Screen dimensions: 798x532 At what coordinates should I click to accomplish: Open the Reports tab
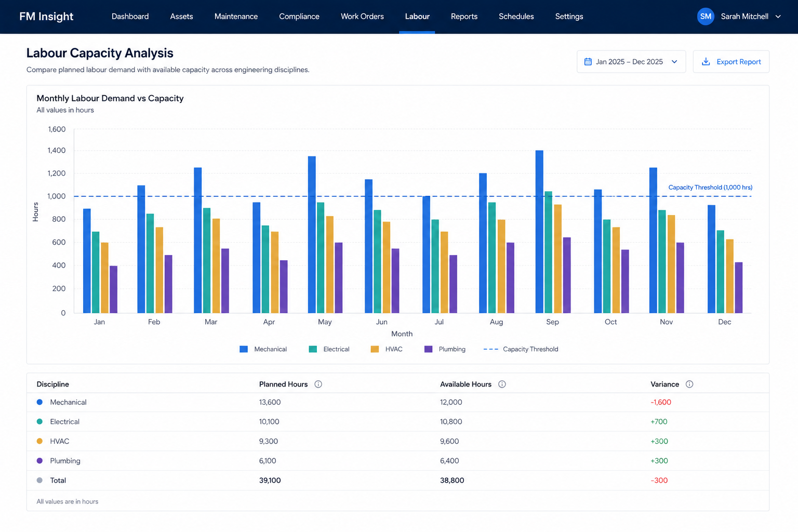464,17
